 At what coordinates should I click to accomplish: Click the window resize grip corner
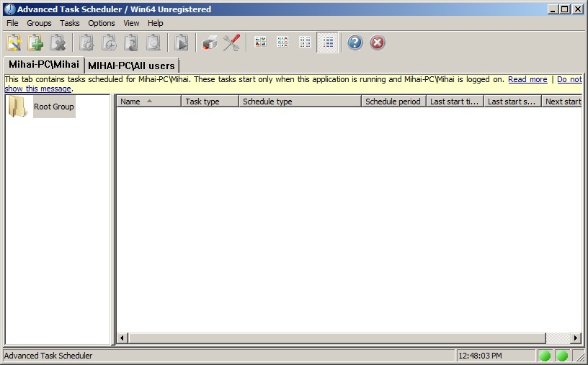580,357
